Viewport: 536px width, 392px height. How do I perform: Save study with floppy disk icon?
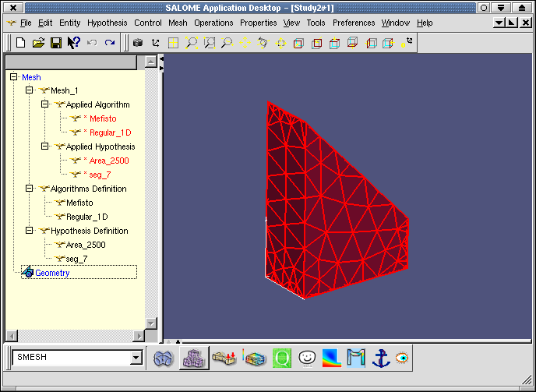[56, 43]
